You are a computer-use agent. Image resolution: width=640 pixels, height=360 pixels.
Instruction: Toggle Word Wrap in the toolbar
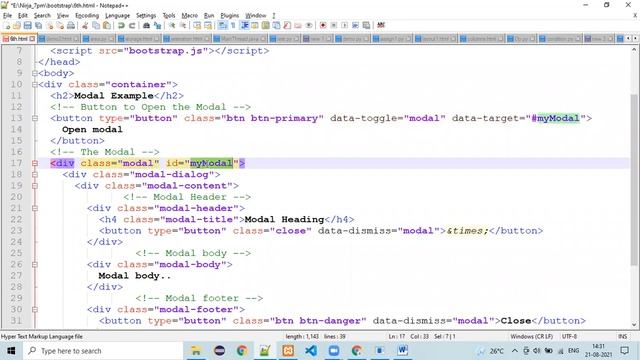(222, 25)
